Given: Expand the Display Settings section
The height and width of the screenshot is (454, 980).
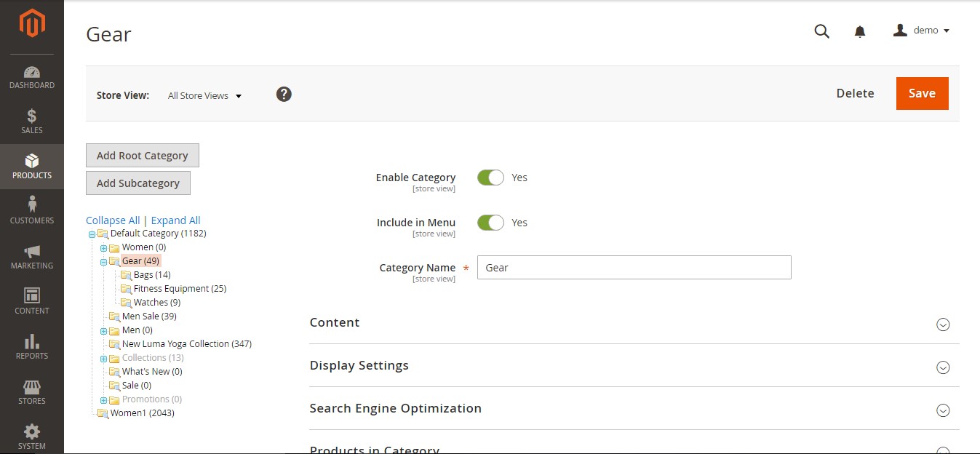Looking at the screenshot, I should pos(634,366).
